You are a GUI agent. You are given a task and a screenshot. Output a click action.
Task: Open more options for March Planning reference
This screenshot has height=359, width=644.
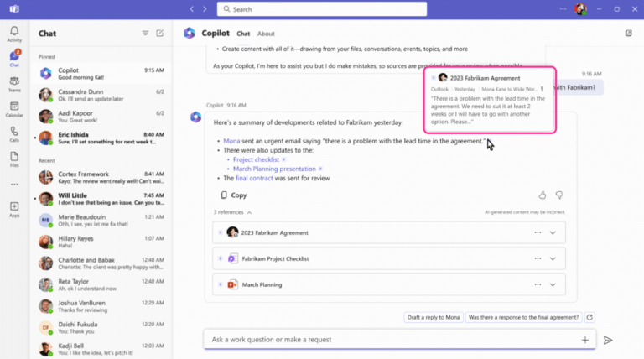click(x=538, y=284)
